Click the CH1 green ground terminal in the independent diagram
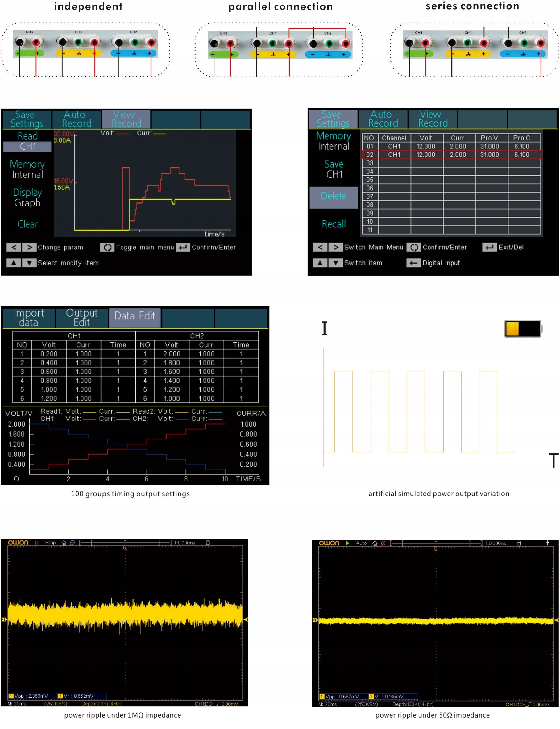The width and height of the screenshot is (560, 729). pyautogui.click(x=78, y=42)
